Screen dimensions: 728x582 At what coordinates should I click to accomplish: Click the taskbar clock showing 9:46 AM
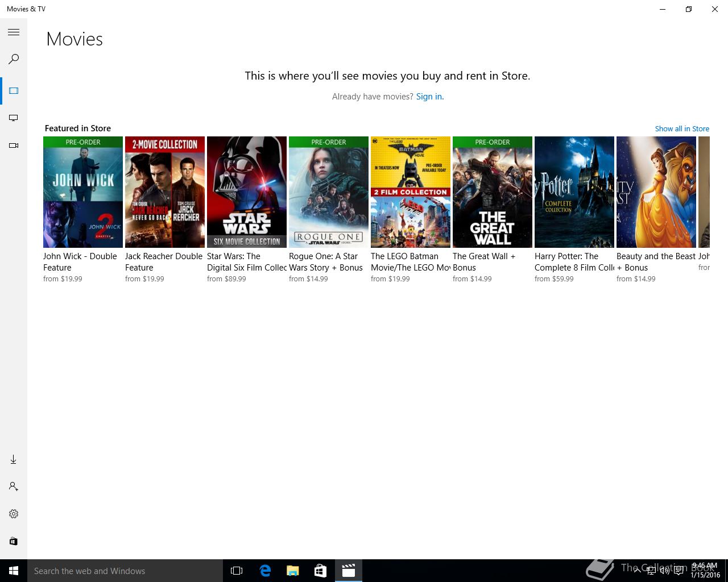pos(705,570)
